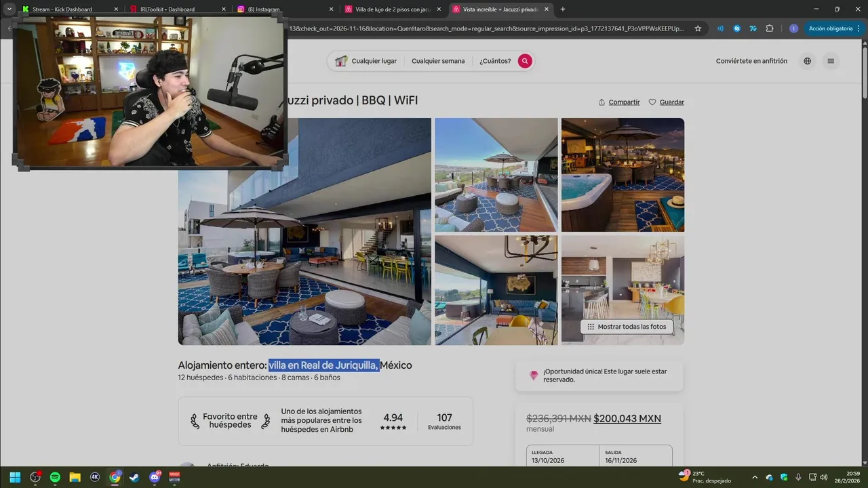Open the language globe selector
The height and width of the screenshot is (488, 868).
click(x=807, y=61)
